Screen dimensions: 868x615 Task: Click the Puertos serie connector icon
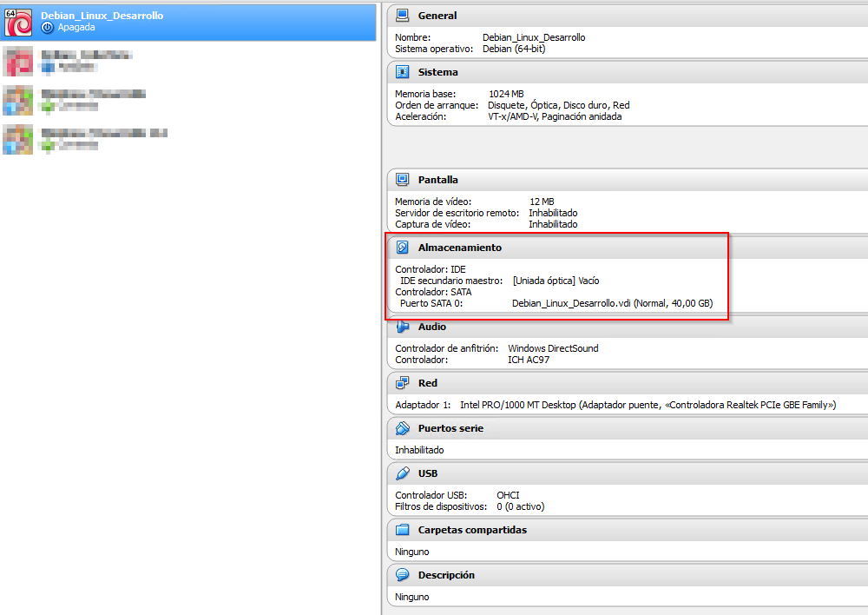click(403, 428)
